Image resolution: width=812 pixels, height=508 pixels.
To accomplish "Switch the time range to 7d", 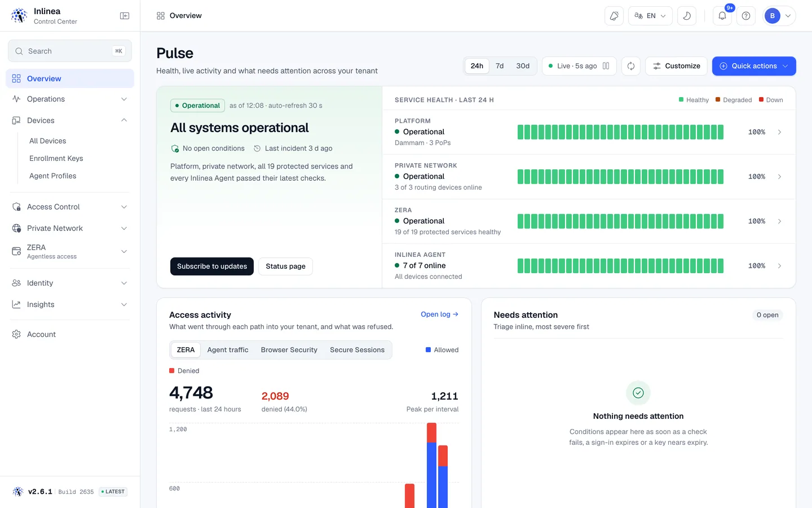I will pyautogui.click(x=500, y=66).
